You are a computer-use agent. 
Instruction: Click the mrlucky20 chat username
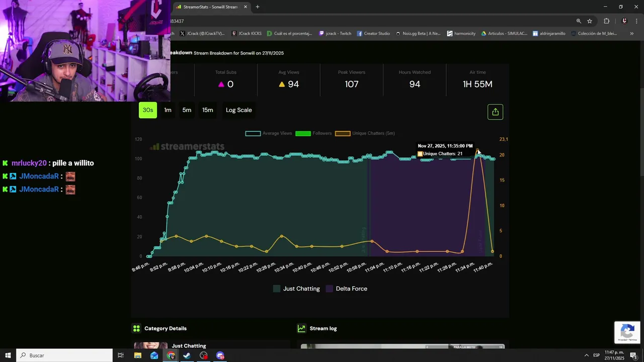(x=29, y=163)
